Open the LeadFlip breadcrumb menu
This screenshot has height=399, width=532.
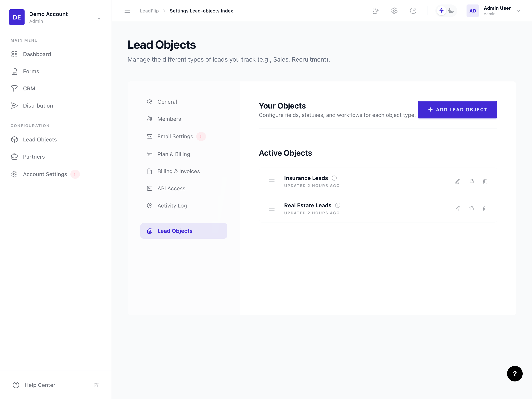(149, 11)
